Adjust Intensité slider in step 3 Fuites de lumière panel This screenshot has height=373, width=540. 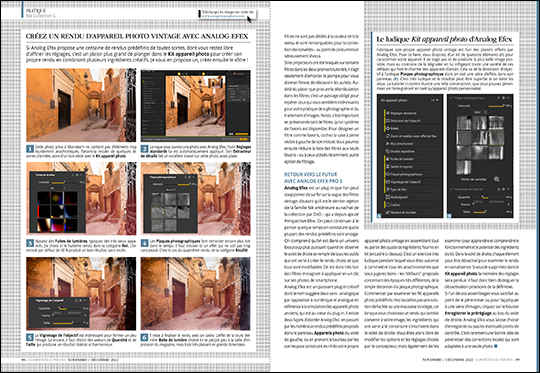64,182
